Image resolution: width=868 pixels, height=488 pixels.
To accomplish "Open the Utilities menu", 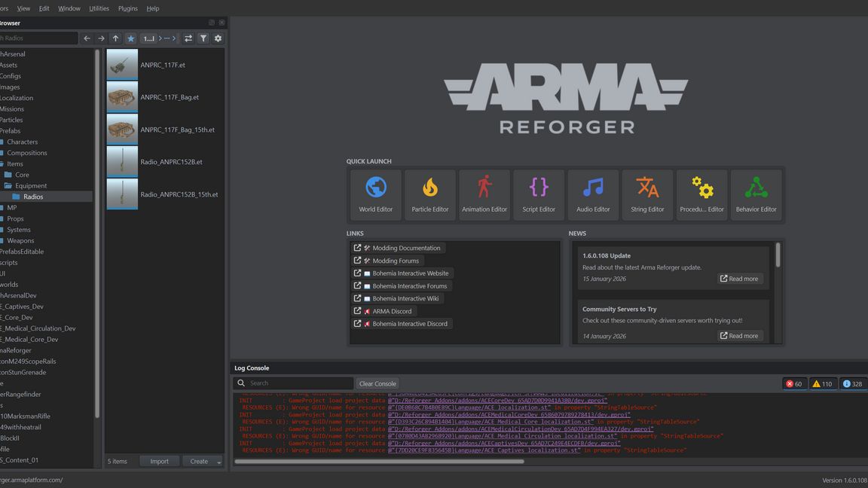I will [99, 8].
